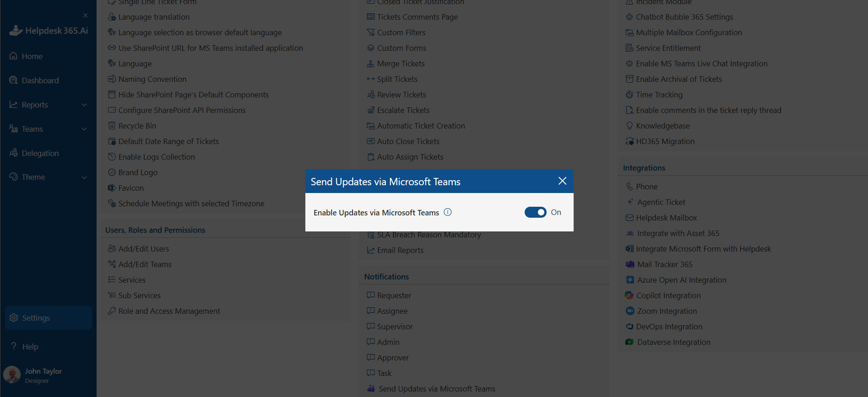This screenshot has height=397, width=868.
Task: Open Automatic Ticket Creation setting
Action: click(421, 126)
